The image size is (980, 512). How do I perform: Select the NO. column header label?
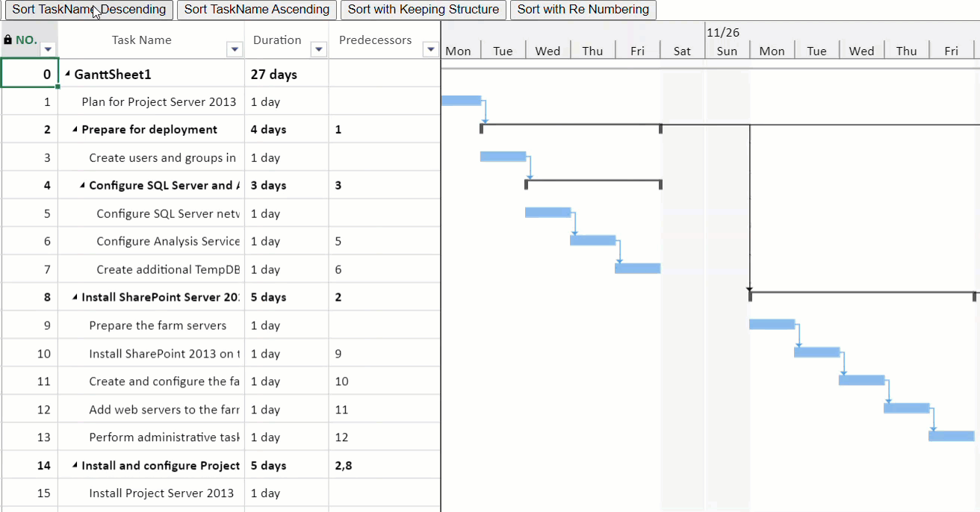tap(26, 40)
